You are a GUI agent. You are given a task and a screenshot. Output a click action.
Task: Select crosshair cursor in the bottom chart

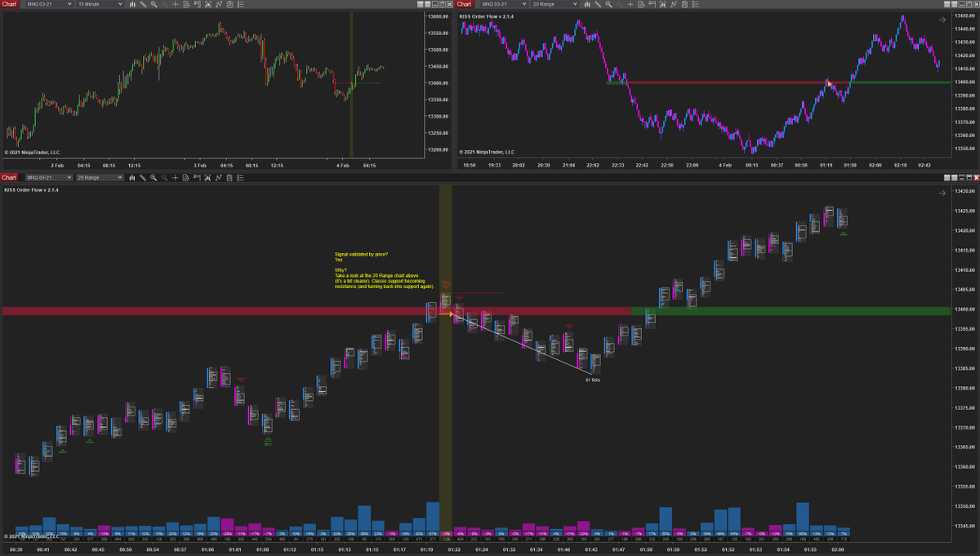point(176,177)
